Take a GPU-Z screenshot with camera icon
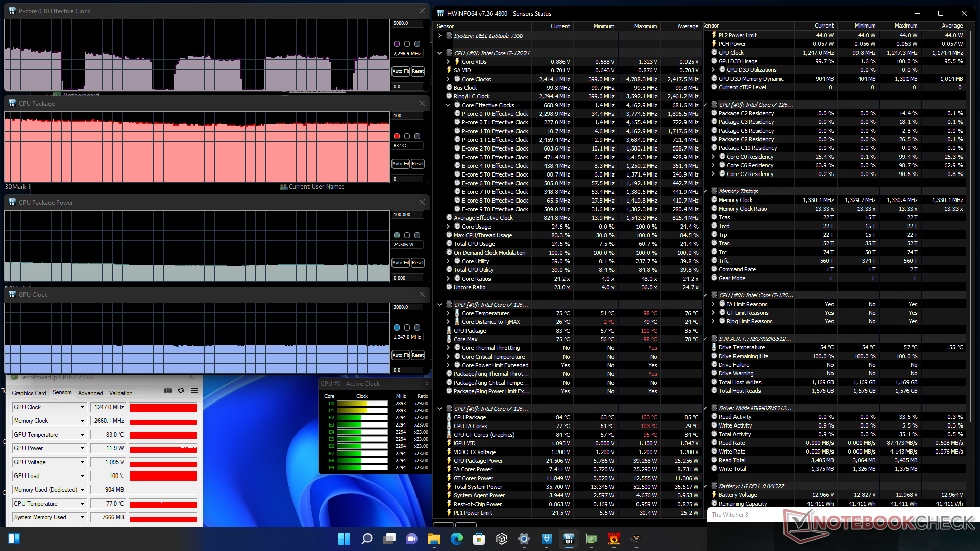 pos(167,391)
